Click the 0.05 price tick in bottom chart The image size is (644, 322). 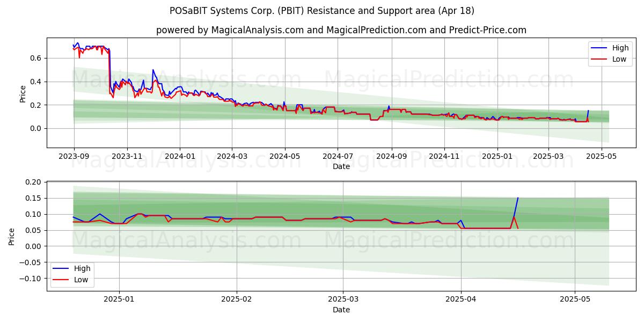pyautogui.click(x=34, y=230)
